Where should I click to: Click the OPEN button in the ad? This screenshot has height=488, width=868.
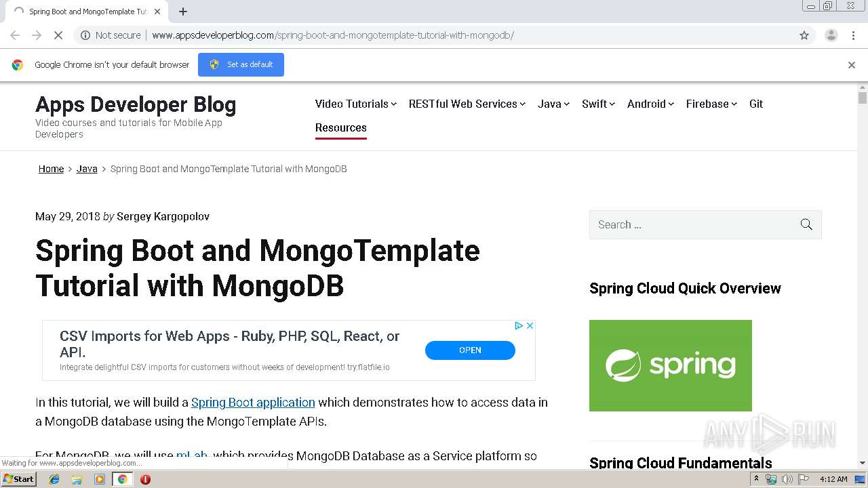coord(470,350)
